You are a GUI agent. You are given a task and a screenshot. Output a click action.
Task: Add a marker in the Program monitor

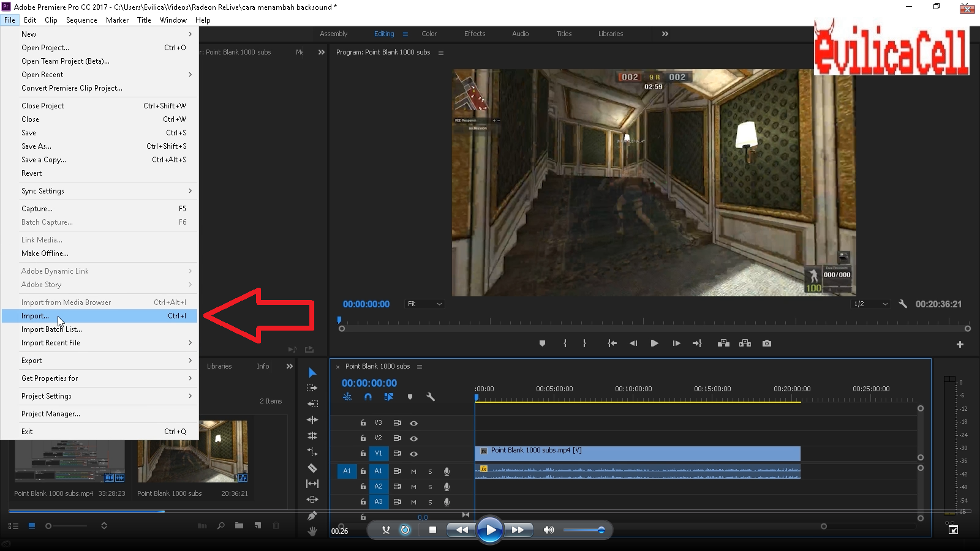542,343
